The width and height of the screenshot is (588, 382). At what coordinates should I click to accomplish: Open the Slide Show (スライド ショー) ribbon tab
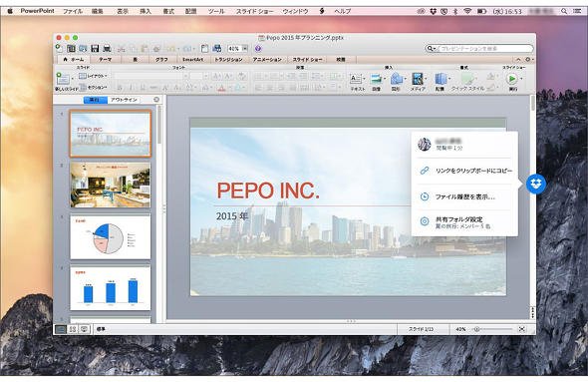(307, 59)
